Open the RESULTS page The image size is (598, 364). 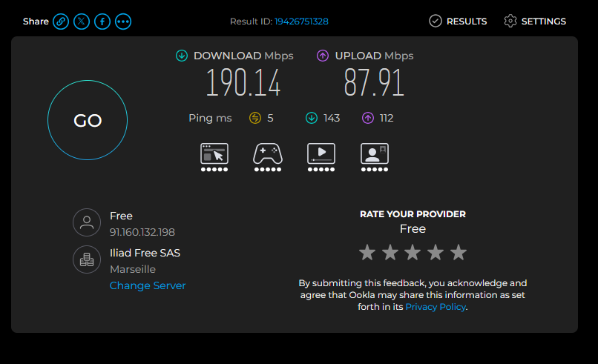click(x=458, y=21)
